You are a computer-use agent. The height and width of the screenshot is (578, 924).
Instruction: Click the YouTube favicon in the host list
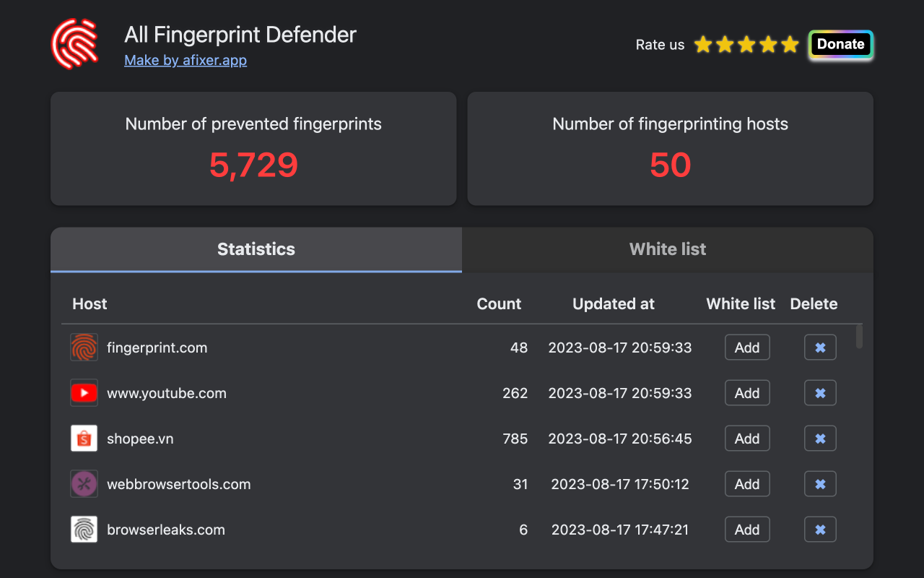click(84, 392)
